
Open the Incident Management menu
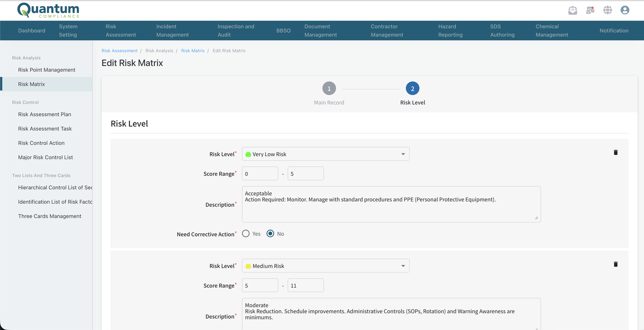172,31
